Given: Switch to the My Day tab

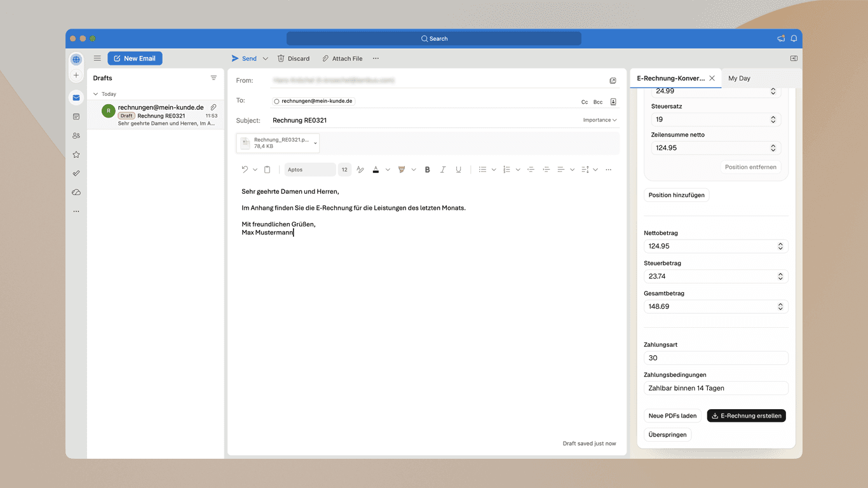Looking at the screenshot, I should 739,78.
